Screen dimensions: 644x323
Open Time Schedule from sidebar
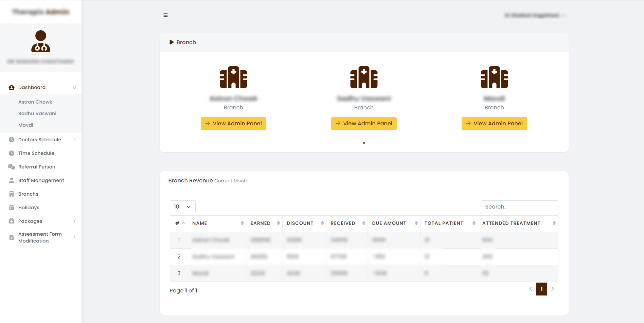click(x=36, y=153)
